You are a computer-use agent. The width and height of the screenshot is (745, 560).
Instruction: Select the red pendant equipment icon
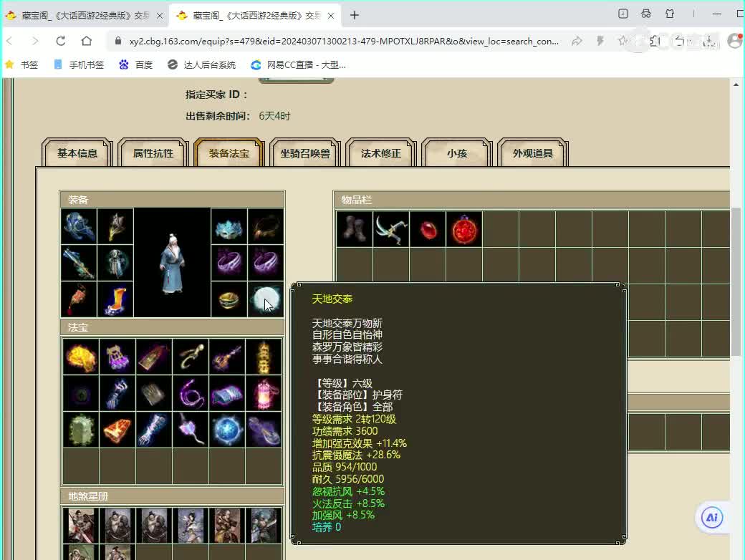pyautogui.click(x=79, y=299)
